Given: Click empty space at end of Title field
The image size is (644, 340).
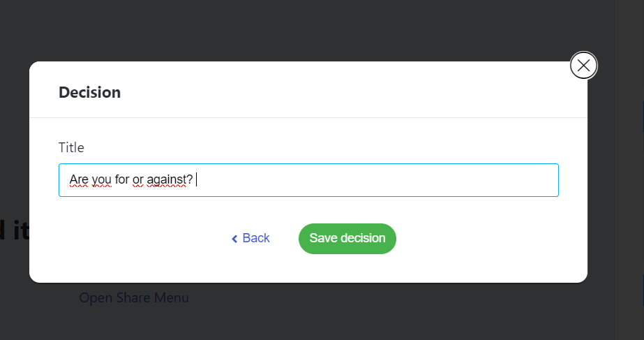Looking at the screenshot, I should [x=419, y=180].
